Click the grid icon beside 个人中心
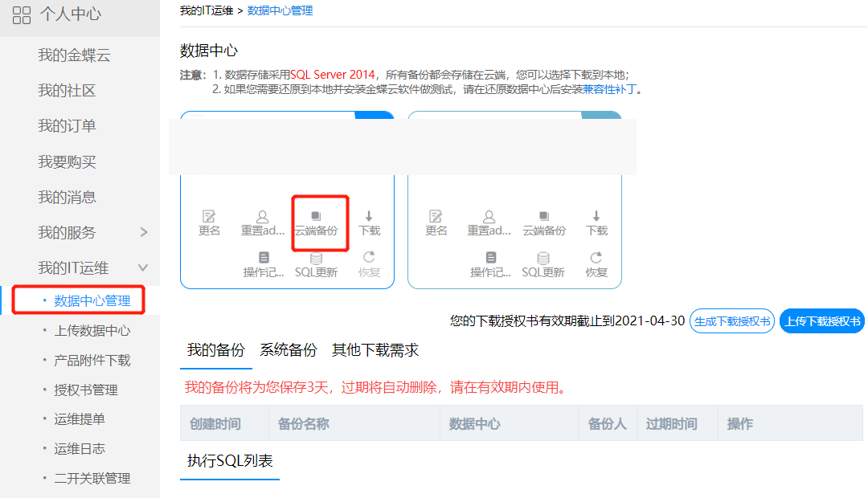 coord(21,15)
